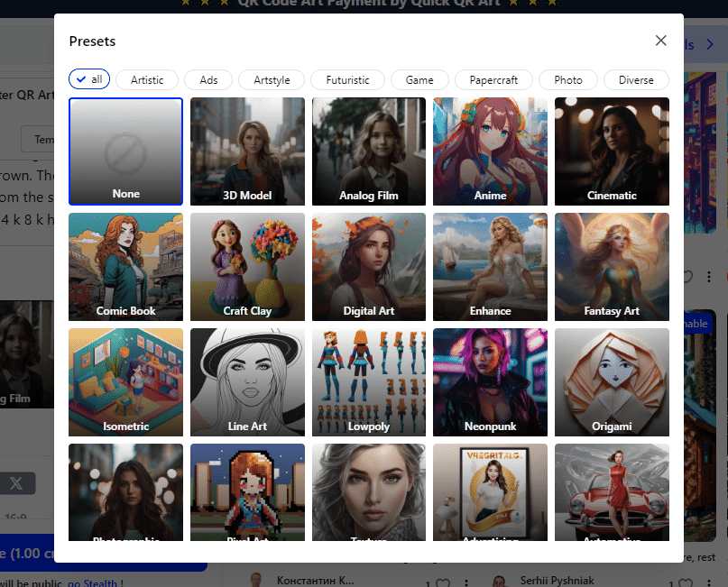Choose the 3D Model preset
This screenshot has width=728, height=587.
(247, 151)
